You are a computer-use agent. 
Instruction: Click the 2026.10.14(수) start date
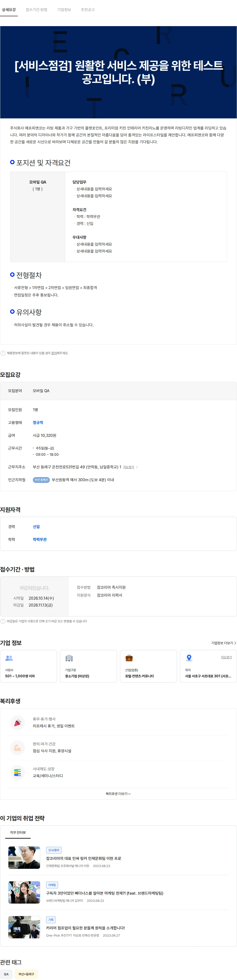[x=41, y=598]
